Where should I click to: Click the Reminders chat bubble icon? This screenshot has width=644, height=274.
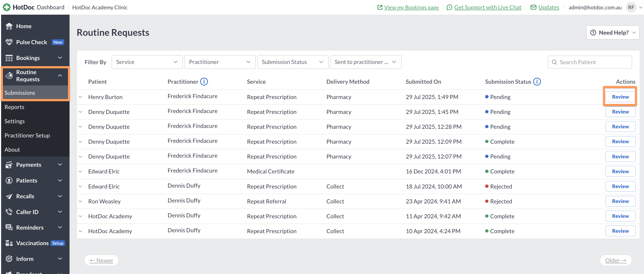[x=9, y=228]
